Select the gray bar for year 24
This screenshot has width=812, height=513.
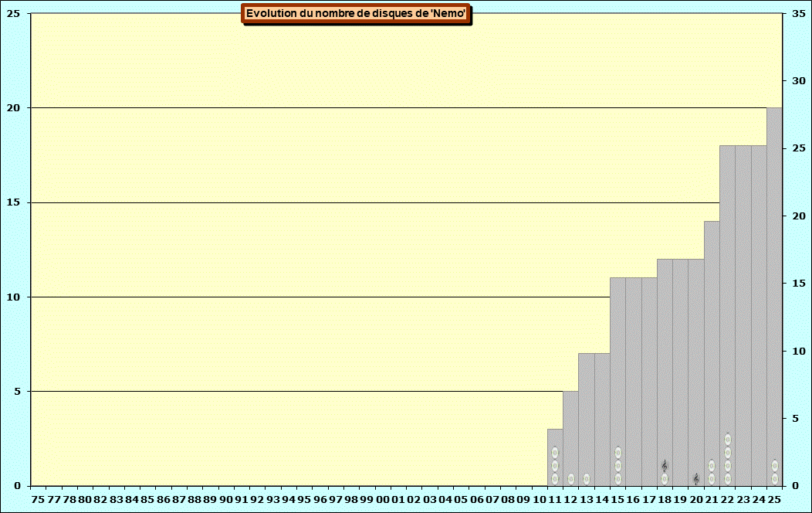[x=759, y=315]
